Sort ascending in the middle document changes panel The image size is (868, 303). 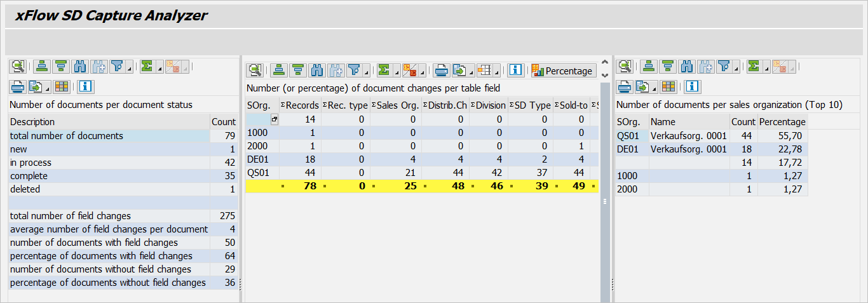[x=278, y=71]
